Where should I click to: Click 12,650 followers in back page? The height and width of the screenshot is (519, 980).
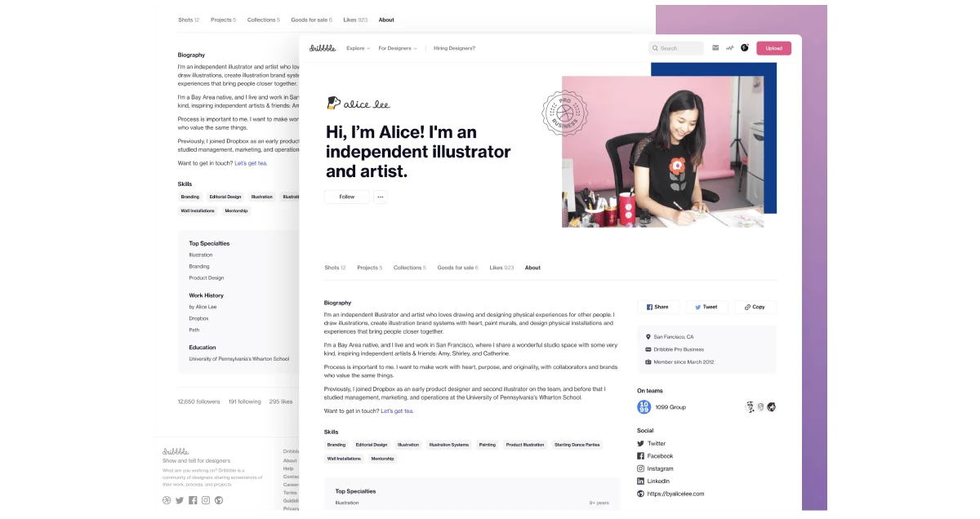pyautogui.click(x=198, y=401)
